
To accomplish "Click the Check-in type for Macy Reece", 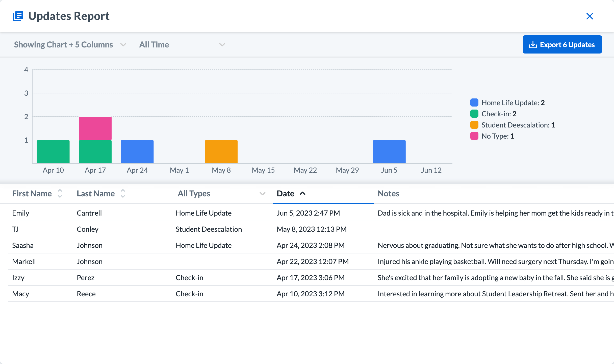I will point(189,294).
